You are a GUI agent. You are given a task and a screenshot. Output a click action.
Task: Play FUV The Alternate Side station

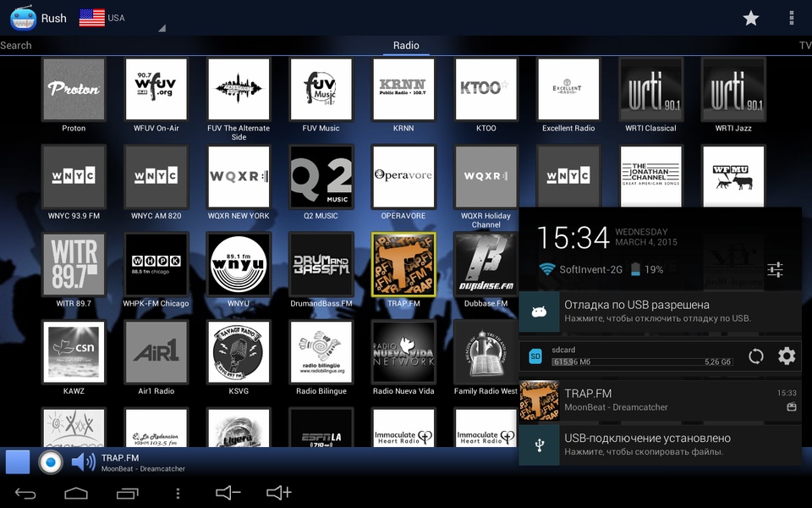239,89
